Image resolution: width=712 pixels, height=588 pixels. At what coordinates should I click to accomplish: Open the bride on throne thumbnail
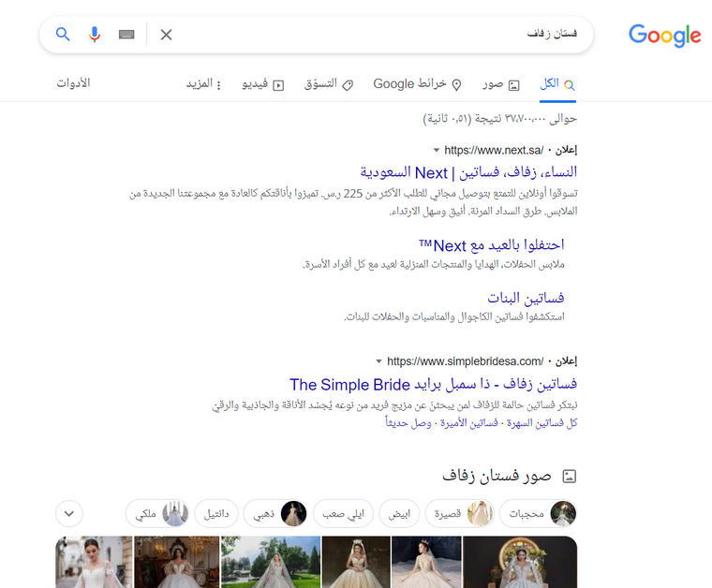click(520, 562)
